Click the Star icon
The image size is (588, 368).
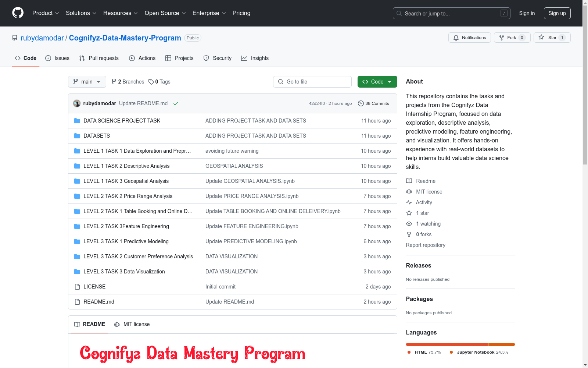(541, 37)
